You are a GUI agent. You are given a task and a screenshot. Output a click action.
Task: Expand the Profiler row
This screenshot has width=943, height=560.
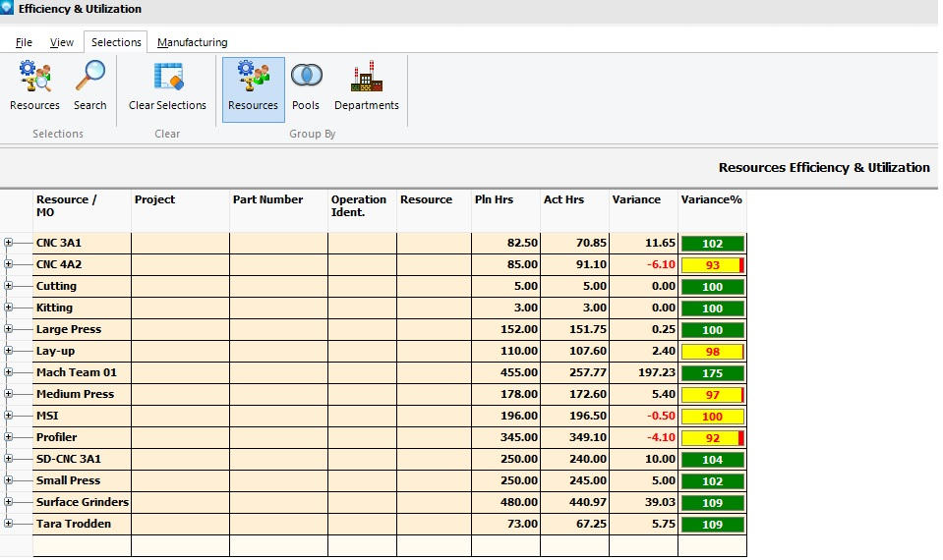8,437
